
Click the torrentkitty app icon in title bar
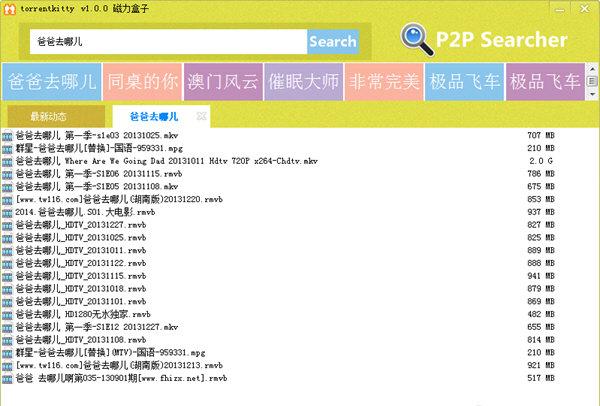coord(9,8)
